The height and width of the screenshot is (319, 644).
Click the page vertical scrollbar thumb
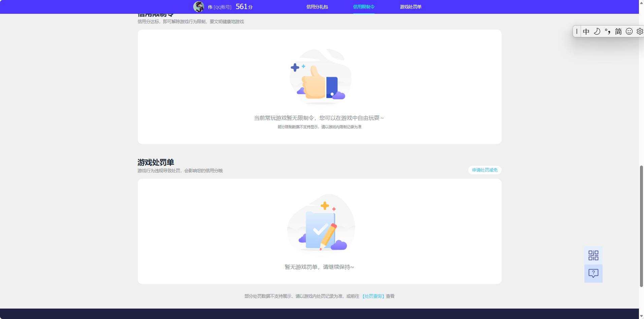(641, 226)
